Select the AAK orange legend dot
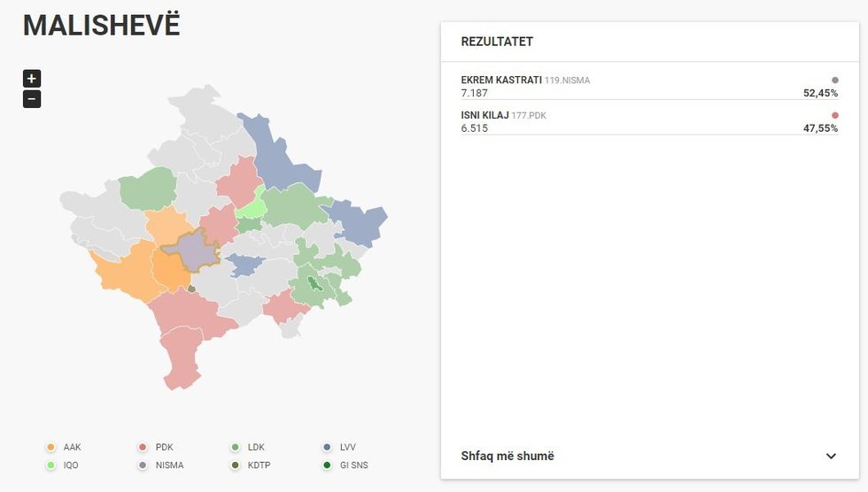Image resolution: width=868 pixels, height=492 pixels. point(50,448)
